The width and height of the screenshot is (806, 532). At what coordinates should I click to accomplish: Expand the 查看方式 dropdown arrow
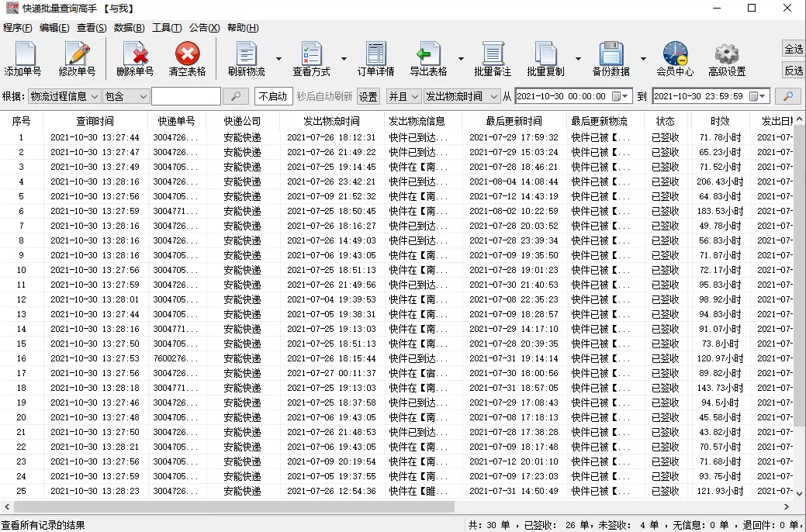pyautogui.click(x=344, y=59)
